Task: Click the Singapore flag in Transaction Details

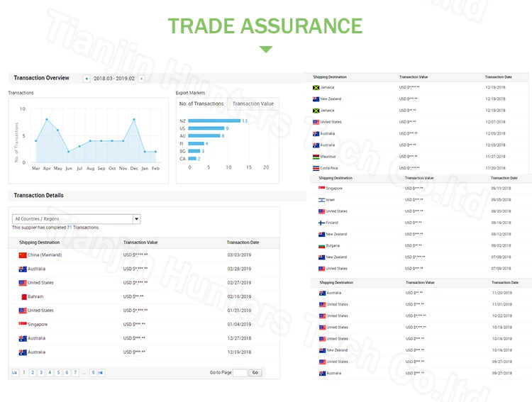Action: click(23, 324)
